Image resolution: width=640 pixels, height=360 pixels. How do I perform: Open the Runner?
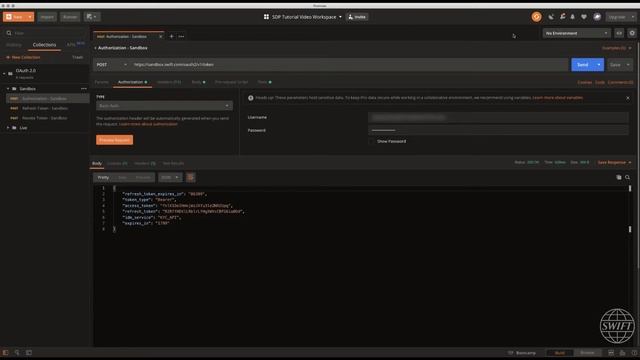point(70,17)
